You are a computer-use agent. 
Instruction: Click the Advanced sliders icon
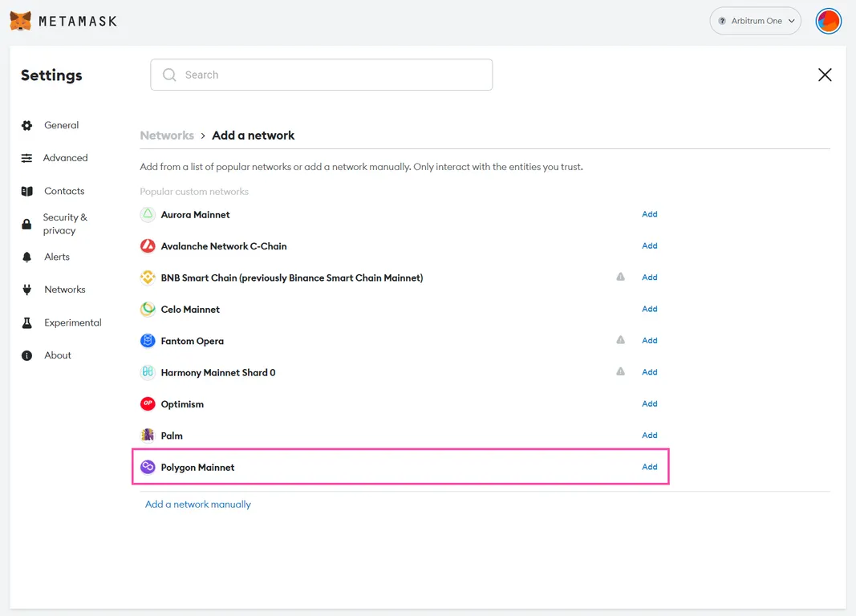tap(26, 158)
